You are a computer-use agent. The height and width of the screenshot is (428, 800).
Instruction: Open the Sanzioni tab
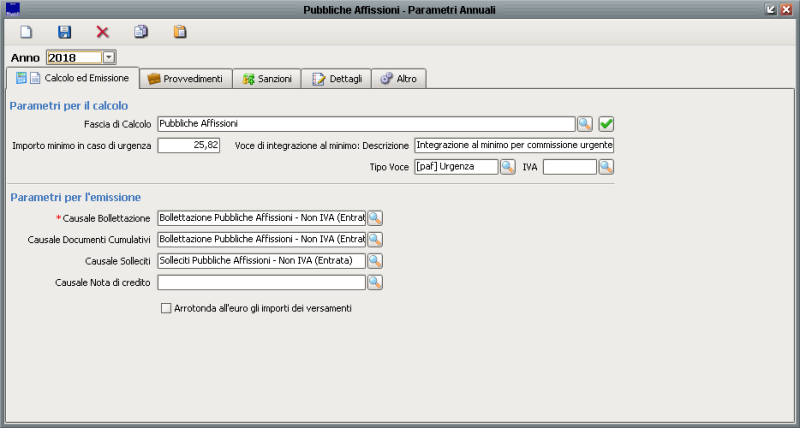[267, 79]
